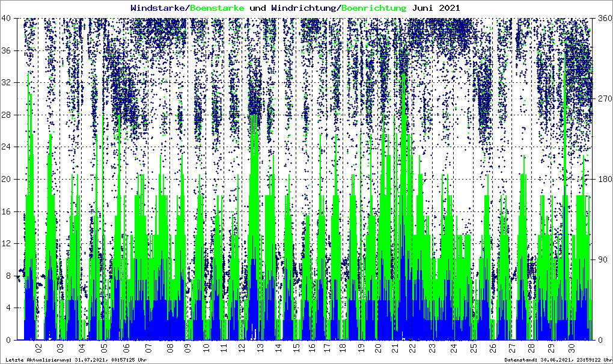Viewport: 613px width, 364px height.
Task: Click the 'Windrichtung' word in the title
Action: [303, 8]
